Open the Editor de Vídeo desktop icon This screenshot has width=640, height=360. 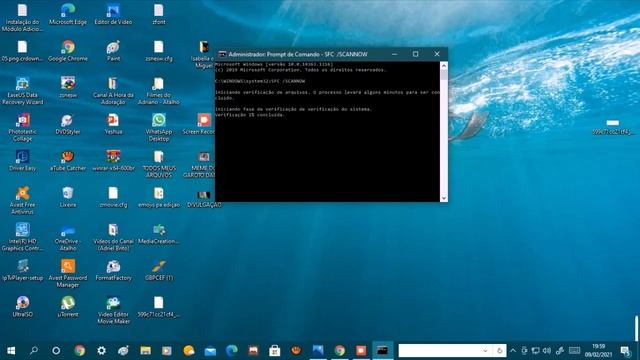(113, 14)
